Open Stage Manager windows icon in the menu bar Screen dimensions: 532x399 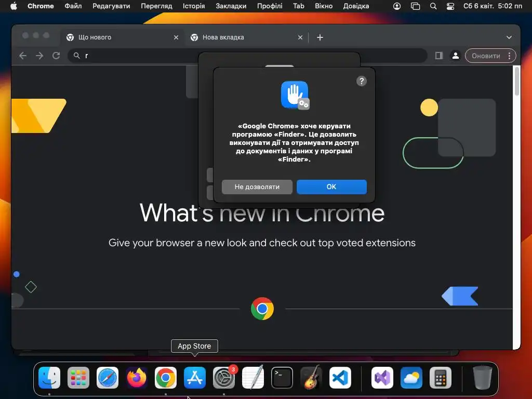point(415,6)
